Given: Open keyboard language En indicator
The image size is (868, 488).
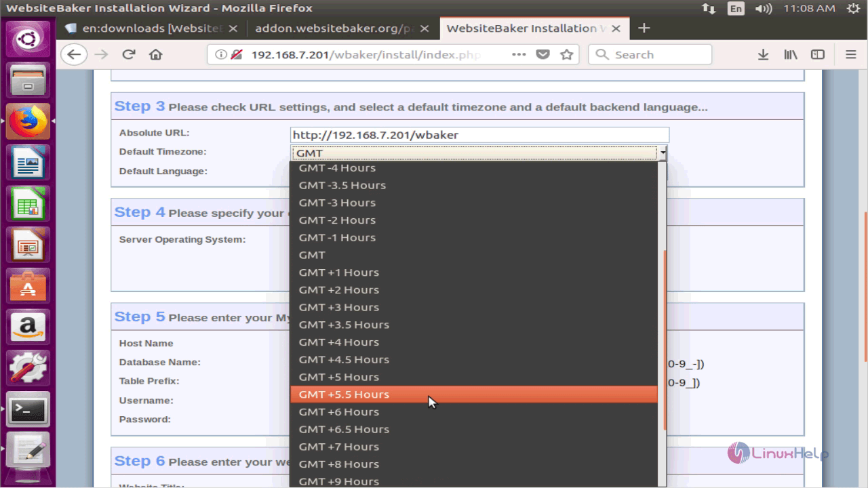Looking at the screenshot, I should (736, 8).
